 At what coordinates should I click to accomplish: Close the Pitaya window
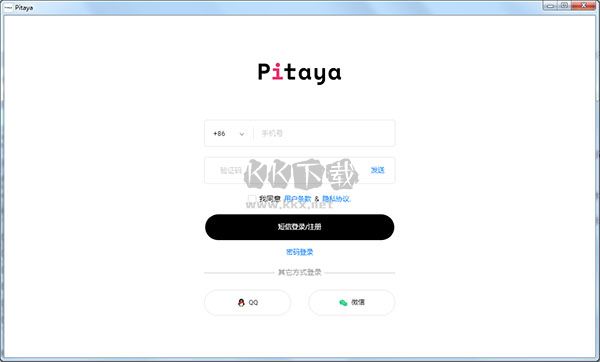pos(584,5)
